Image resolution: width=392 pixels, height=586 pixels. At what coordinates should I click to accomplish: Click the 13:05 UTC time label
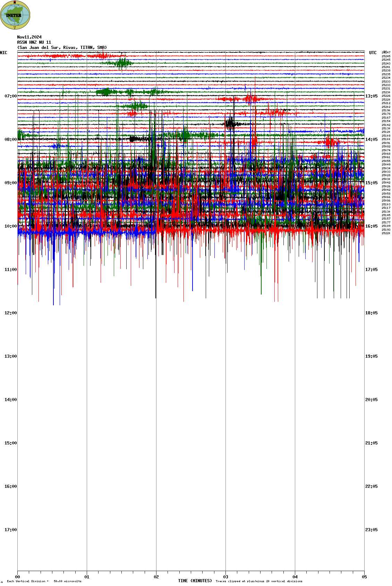[371, 96]
